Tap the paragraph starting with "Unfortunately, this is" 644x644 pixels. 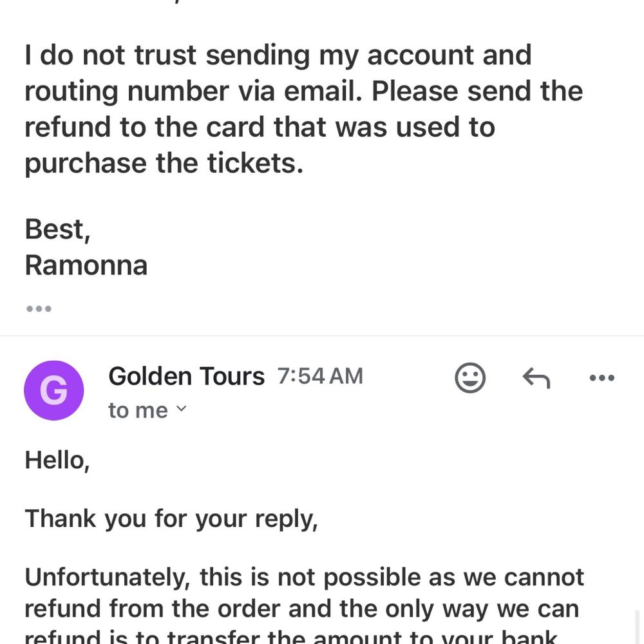(304, 605)
